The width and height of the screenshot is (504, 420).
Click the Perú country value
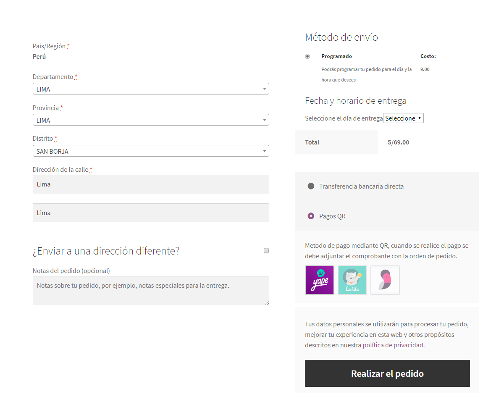click(39, 57)
